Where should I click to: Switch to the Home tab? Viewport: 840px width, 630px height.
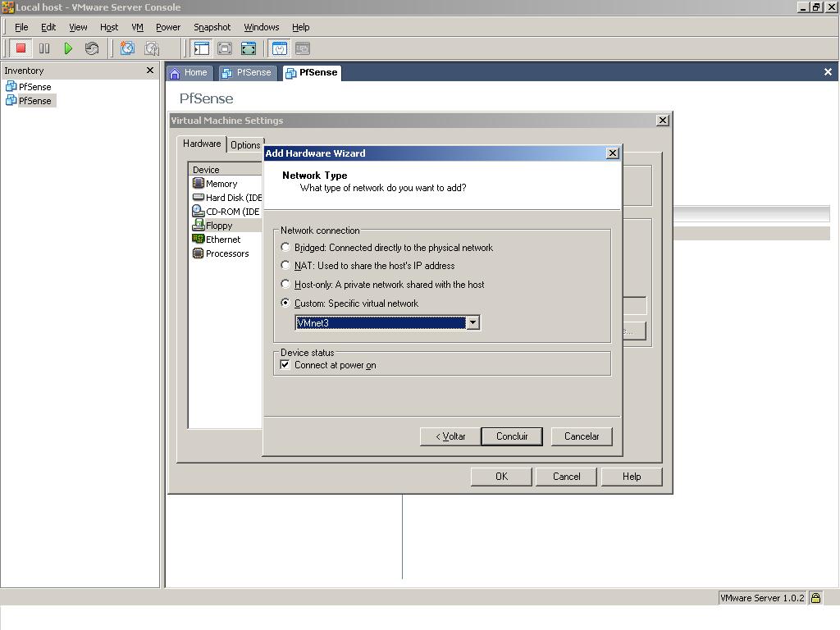click(189, 73)
